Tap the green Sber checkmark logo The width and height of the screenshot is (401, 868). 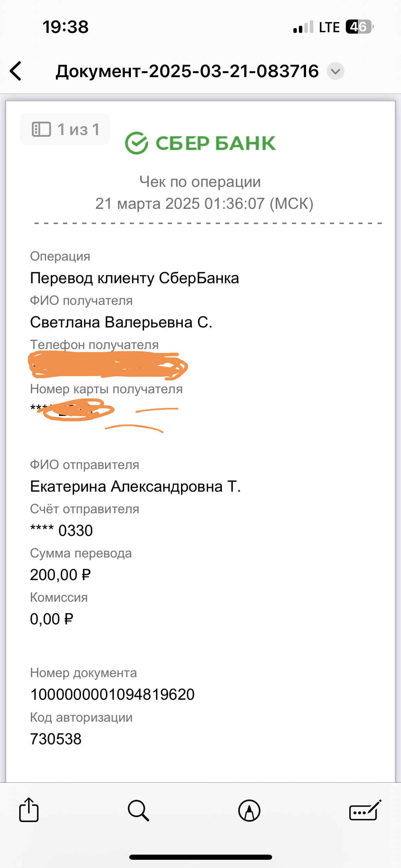coord(136,143)
